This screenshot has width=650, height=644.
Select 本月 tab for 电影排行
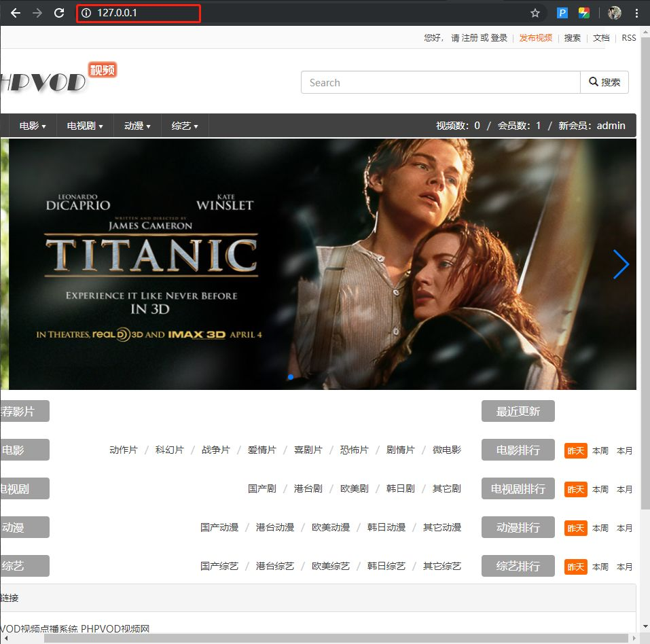click(624, 451)
